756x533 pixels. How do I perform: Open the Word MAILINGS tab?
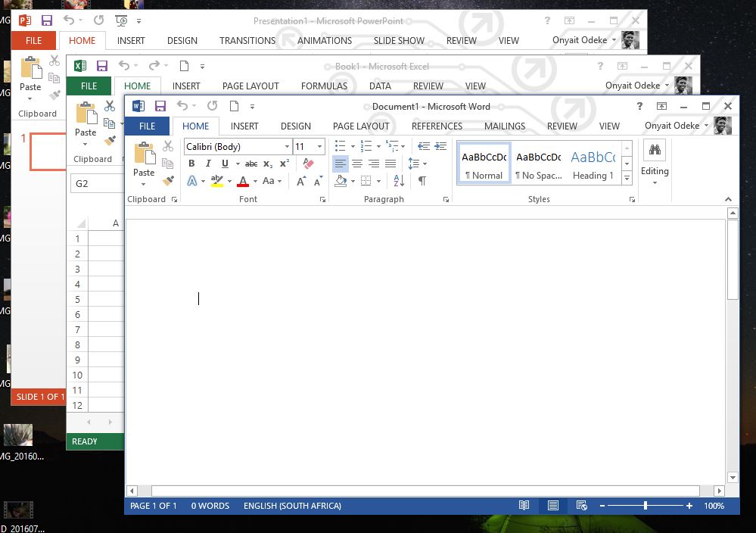tap(504, 126)
